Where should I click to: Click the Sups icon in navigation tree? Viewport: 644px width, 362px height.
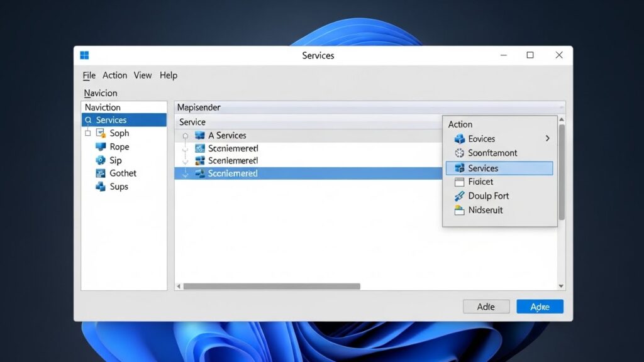pos(101,187)
